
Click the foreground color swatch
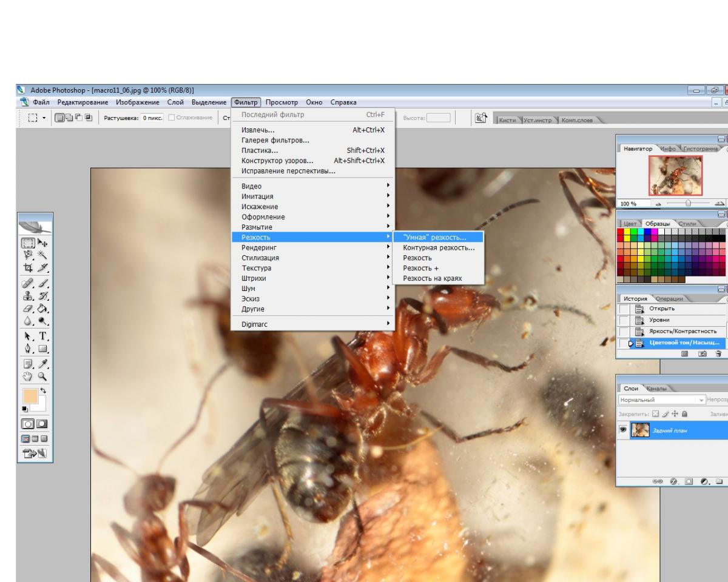[29, 397]
